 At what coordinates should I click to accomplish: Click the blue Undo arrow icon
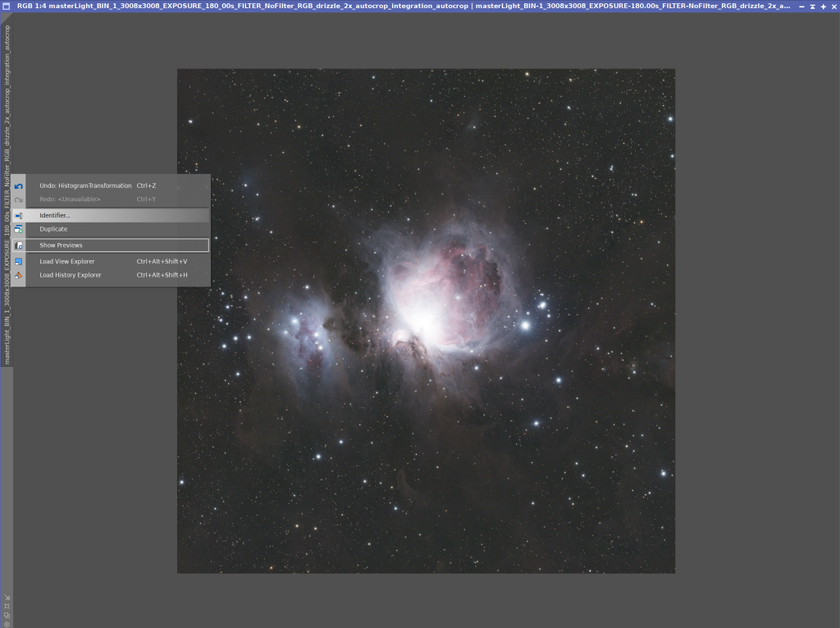[18, 186]
